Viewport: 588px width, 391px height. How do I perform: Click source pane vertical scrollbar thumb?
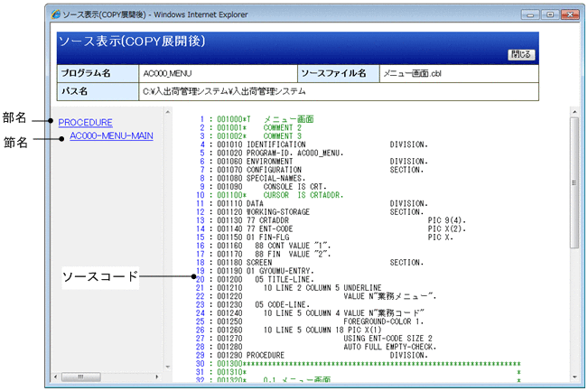point(574,182)
